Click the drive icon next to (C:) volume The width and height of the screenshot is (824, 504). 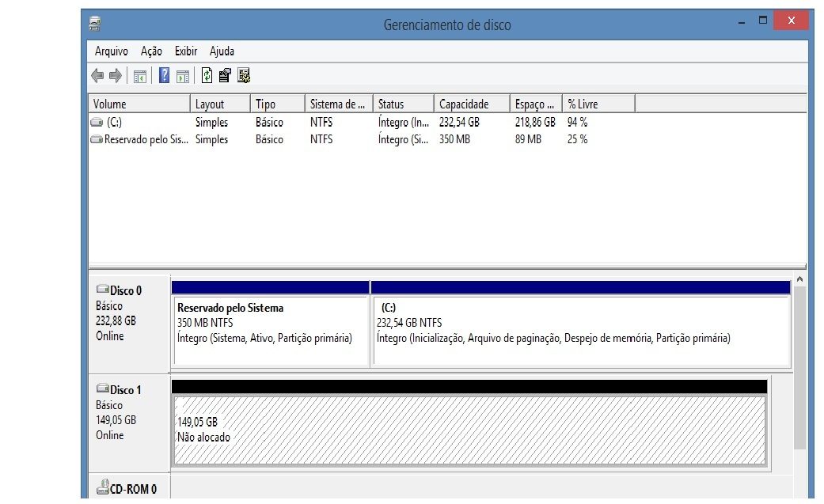click(97, 123)
